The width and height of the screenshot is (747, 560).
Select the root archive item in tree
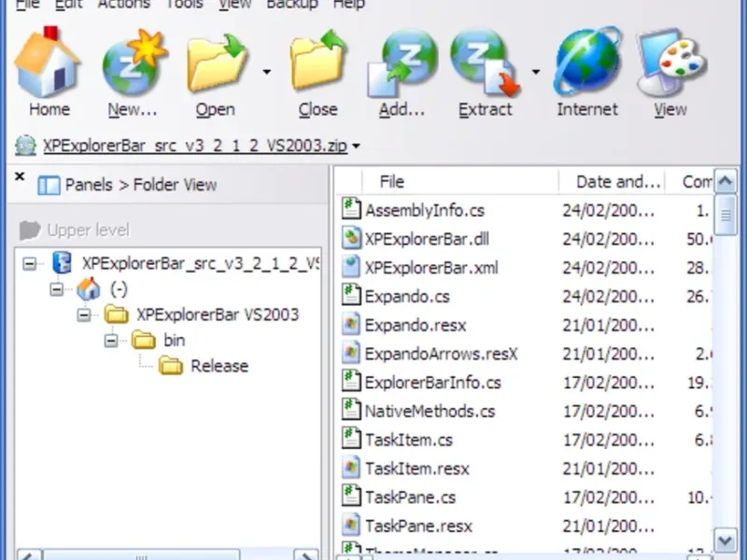(200, 263)
